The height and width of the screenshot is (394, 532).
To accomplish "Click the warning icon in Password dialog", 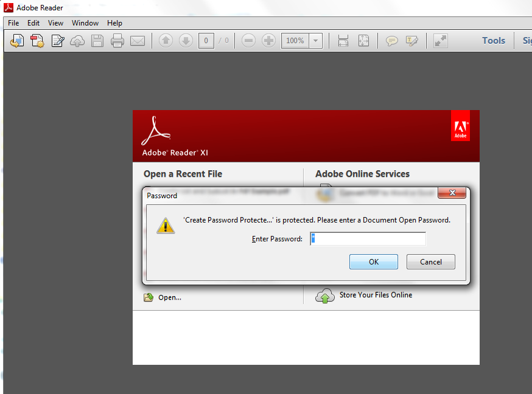I will point(166,226).
